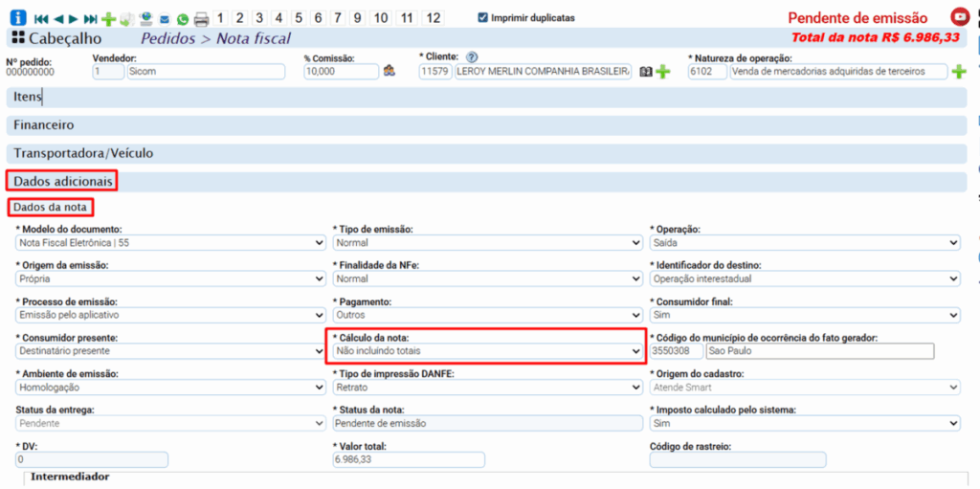Image resolution: width=980 pixels, height=489 pixels.
Task: Open Consumidor presente dropdown
Action: coord(170,351)
